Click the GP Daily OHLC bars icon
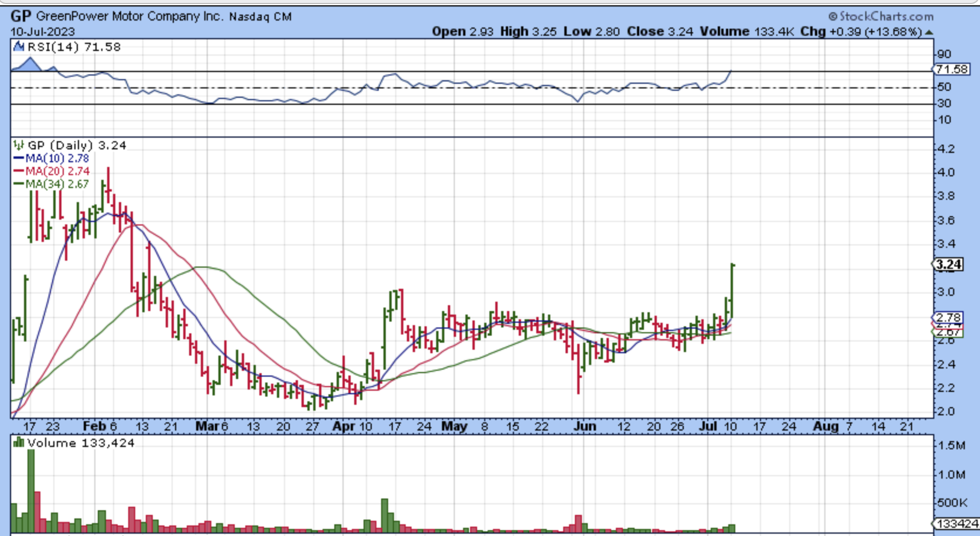The width and height of the screenshot is (980, 536). [18, 145]
